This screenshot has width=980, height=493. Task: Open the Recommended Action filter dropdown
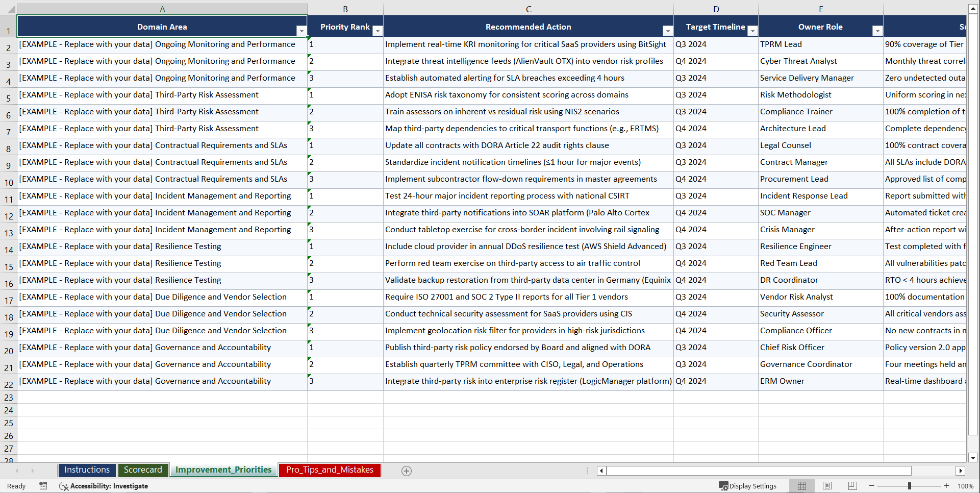point(668,31)
